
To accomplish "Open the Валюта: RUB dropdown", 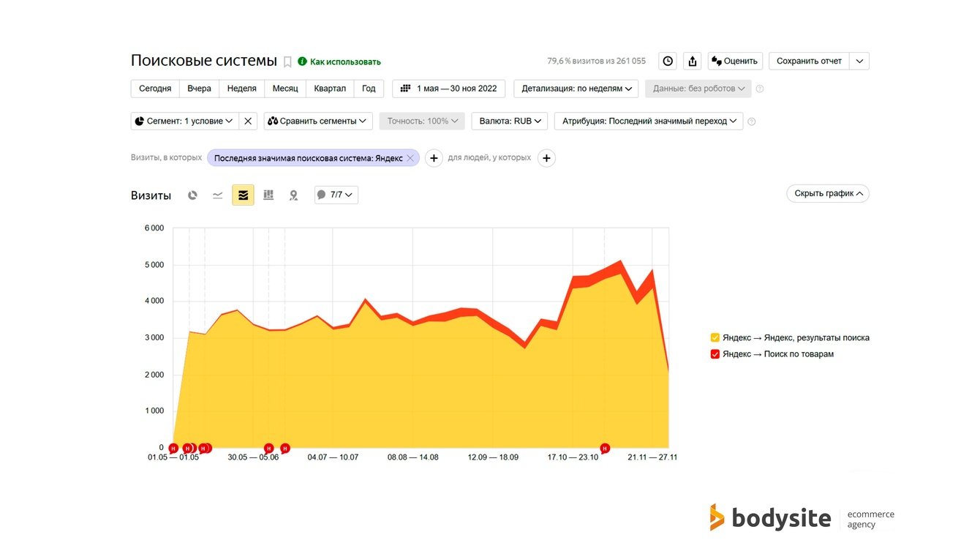I will pos(509,121).
